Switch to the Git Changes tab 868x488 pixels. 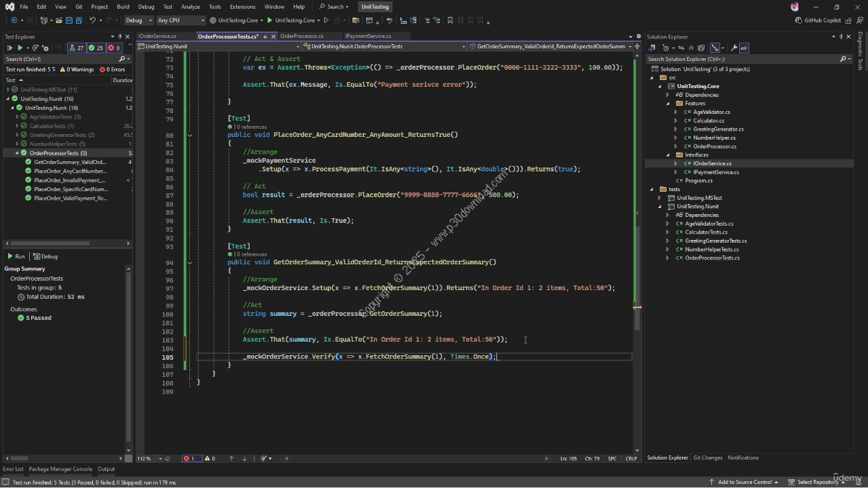point(707,457)
